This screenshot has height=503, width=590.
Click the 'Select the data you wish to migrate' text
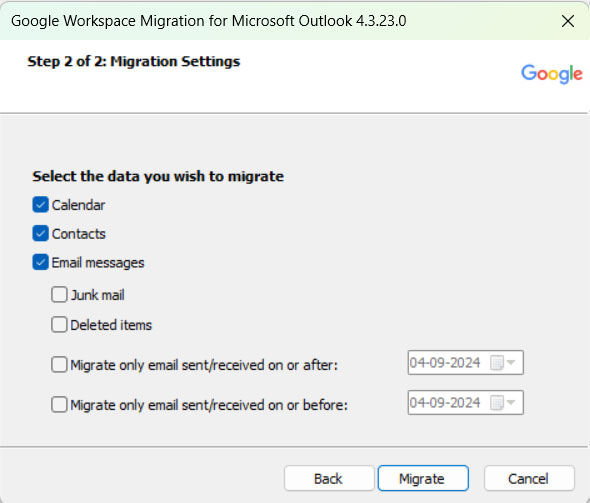(x=158, y=176)
